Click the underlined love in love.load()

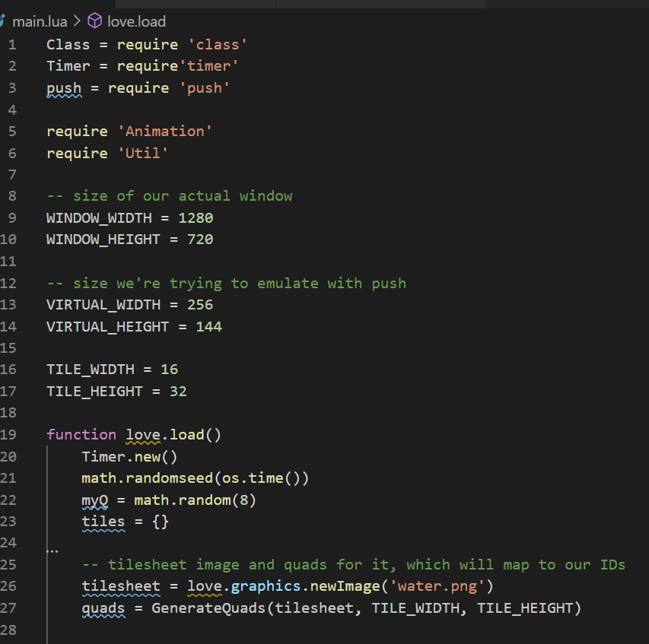[143, 436]
